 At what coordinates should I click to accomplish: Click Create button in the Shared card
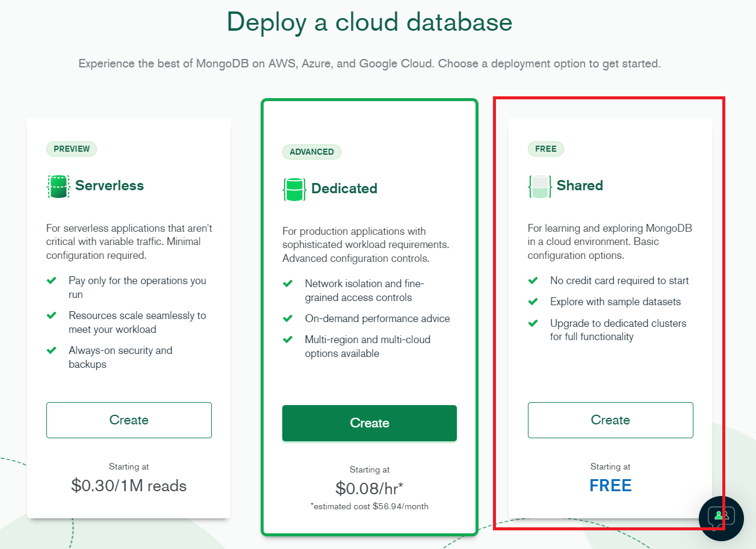point(610,420)
